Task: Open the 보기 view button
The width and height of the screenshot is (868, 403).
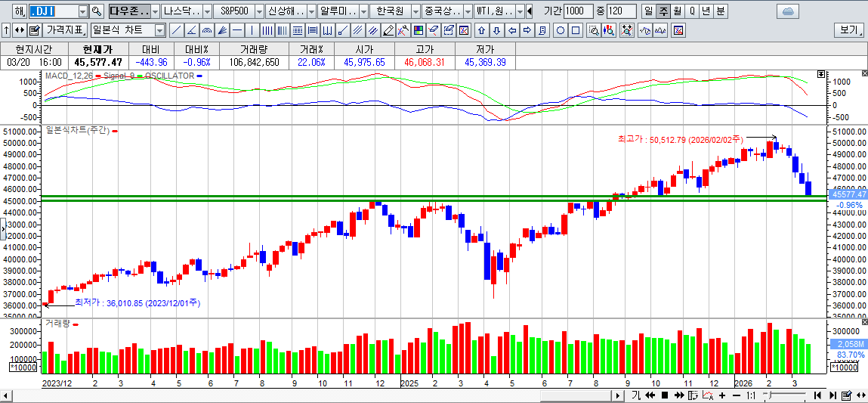Action: click(848, 30)
